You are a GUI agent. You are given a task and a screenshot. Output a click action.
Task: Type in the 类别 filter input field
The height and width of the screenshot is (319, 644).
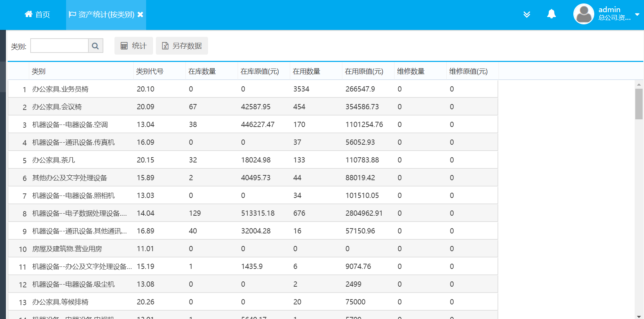(59, 46)
